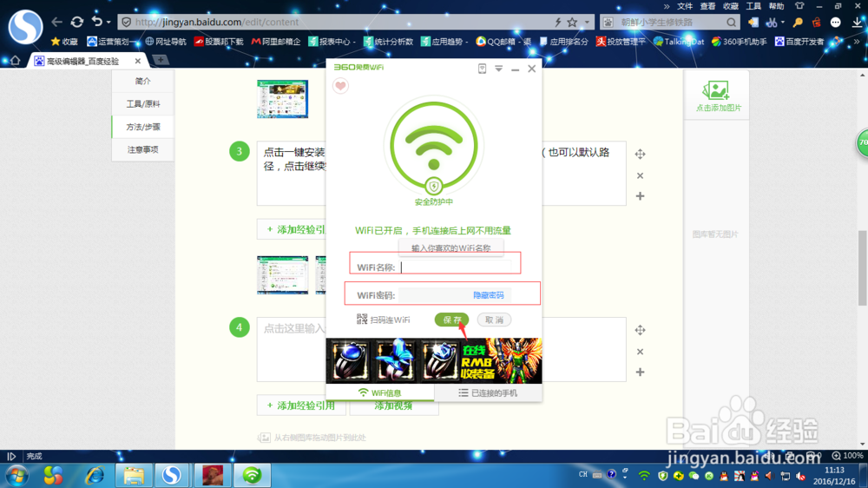Jump to the 方法/步骤 section
The height and width of the screenshot is (488, 868).
pos(143,127)
